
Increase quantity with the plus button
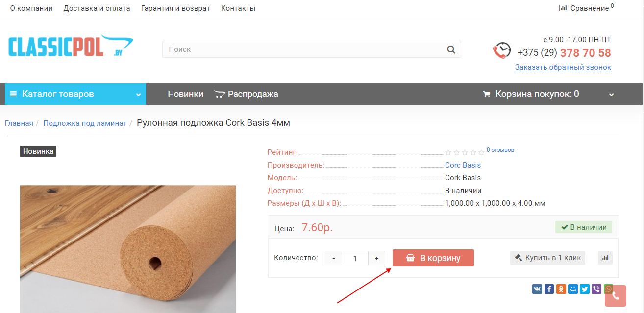(x=376, y=258)
